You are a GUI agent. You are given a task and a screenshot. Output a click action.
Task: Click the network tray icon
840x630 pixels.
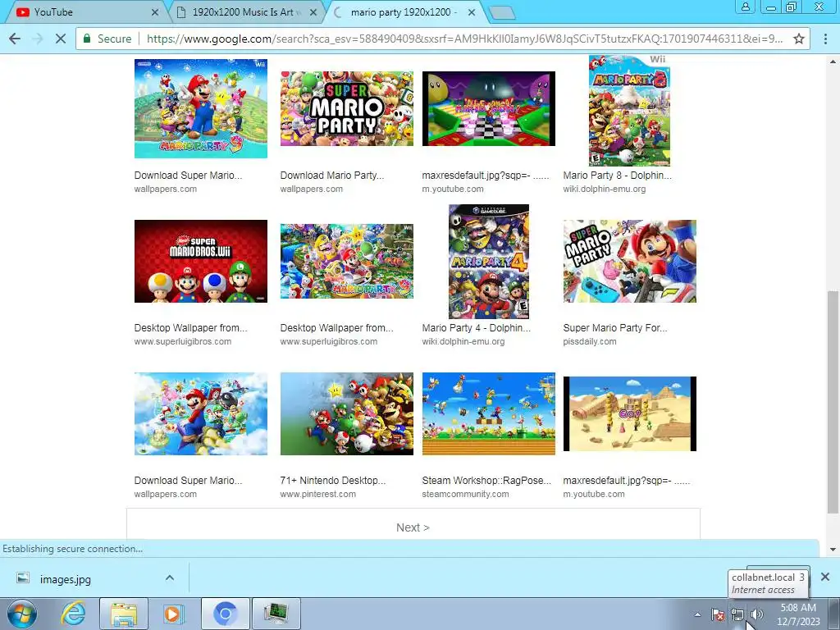737,614
